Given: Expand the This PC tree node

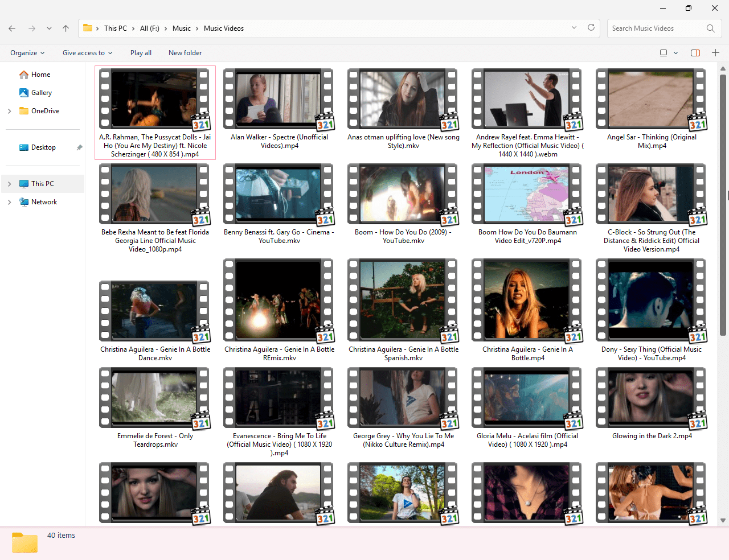Looking at the screenshot, I should 9,184.
